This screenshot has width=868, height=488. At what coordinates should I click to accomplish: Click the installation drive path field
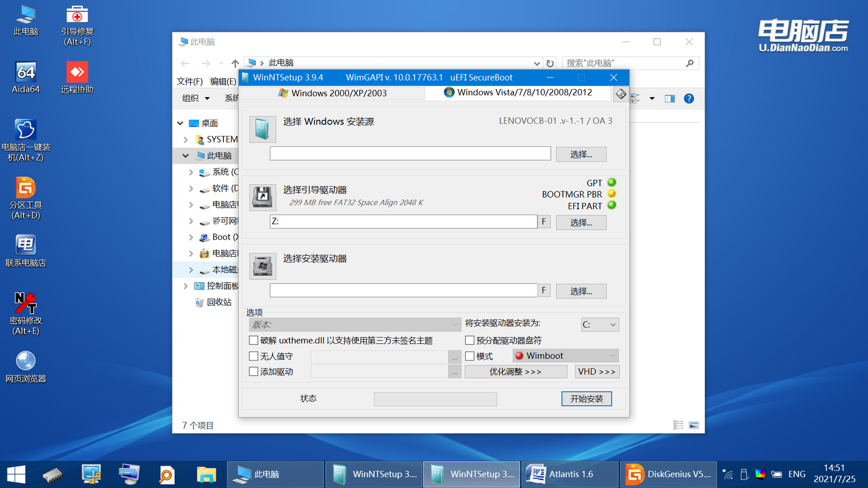coord(403,290)
